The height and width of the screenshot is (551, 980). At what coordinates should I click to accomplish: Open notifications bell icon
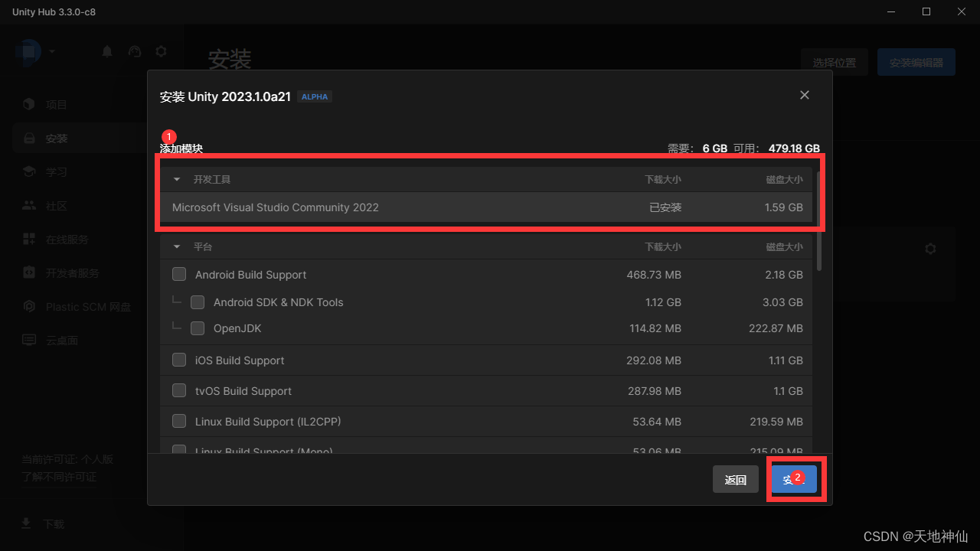(107, 51)
